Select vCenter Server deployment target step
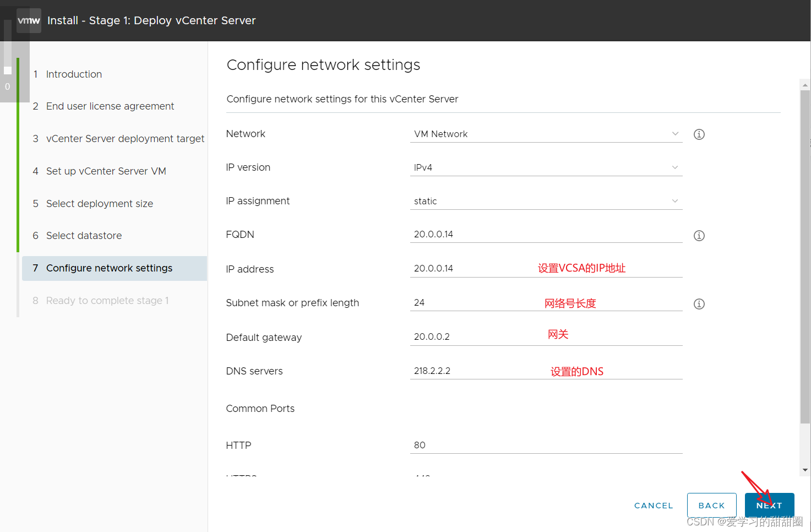The height and width of the screenshot is (532, 811). click(125, 139)
